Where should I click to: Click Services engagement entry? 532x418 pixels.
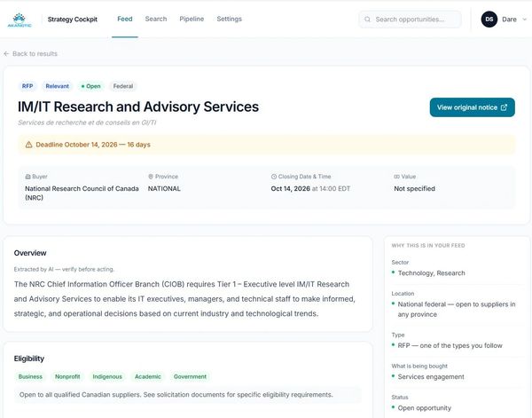431,377
